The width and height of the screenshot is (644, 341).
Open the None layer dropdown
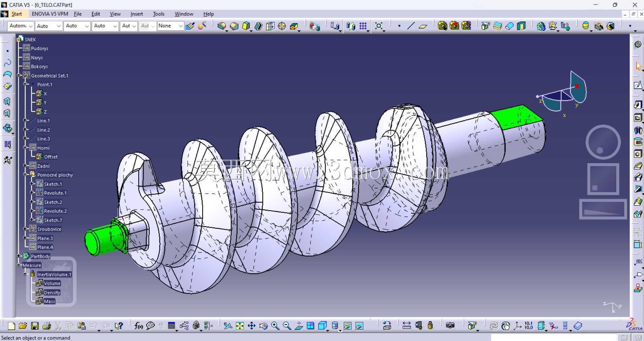click(x=170, y=26)
